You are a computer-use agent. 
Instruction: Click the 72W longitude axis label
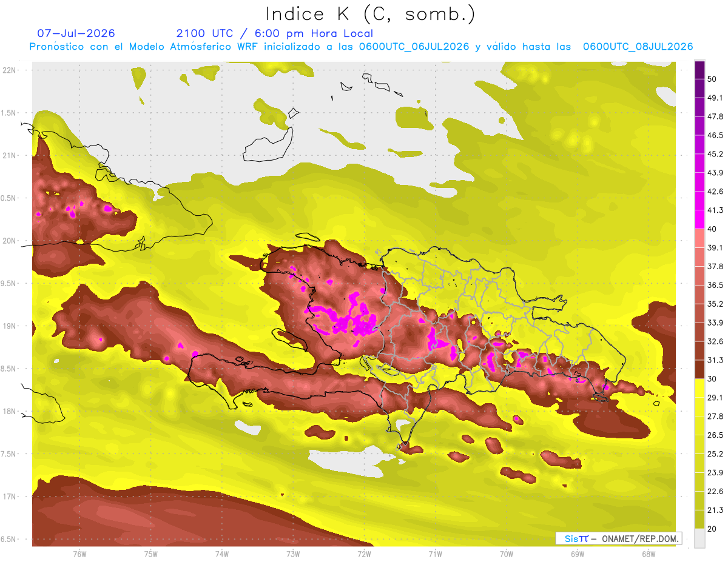[364, 554]
